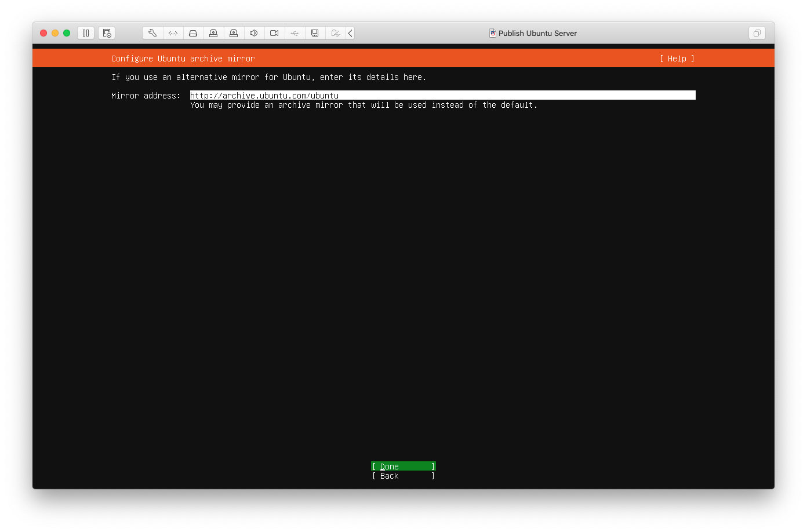Pause the virtual machine
The height and width of the screenshot is (532, 807).
pyautogui.click(x=86, y=33)
